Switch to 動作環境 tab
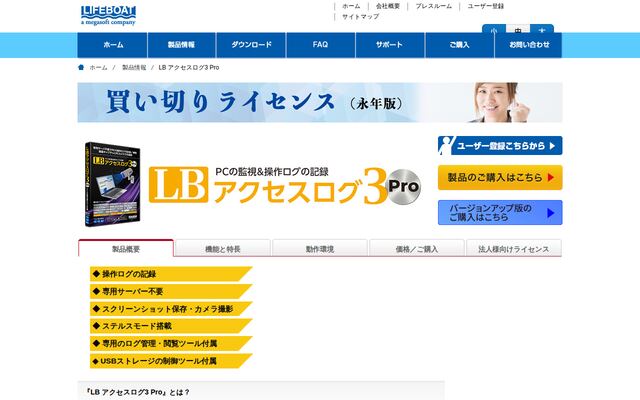640x400 pixels. tap(320, 249)
